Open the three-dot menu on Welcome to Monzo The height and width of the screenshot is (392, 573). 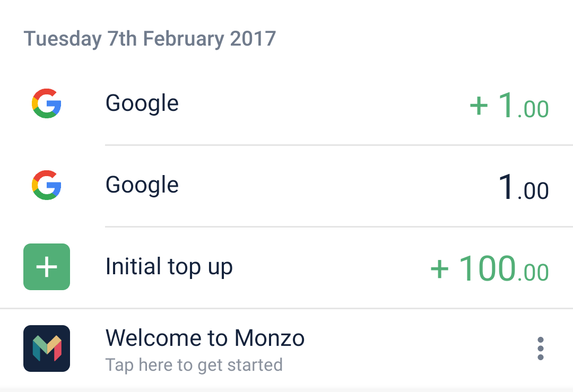point(540,349)
